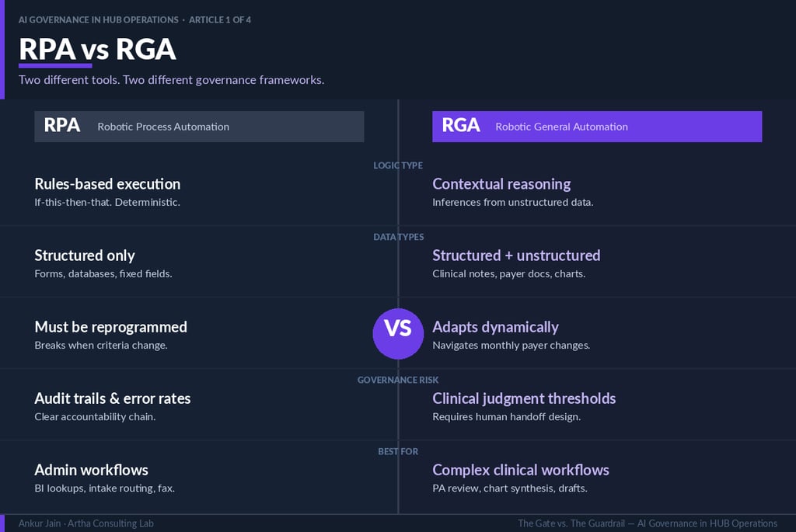This screenshot has width=796, height=532.
Task: Click the "Best For" section label
Action: point(398,451)
